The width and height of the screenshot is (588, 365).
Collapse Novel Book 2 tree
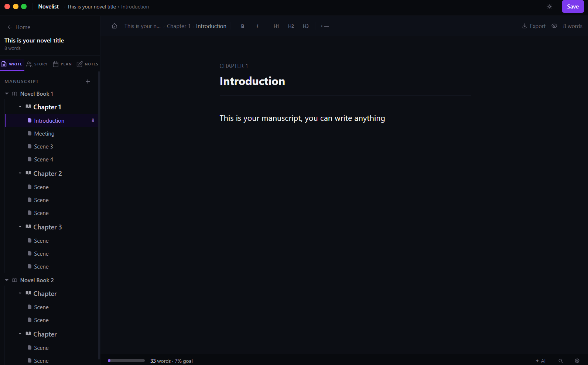(x=7, y=280)
